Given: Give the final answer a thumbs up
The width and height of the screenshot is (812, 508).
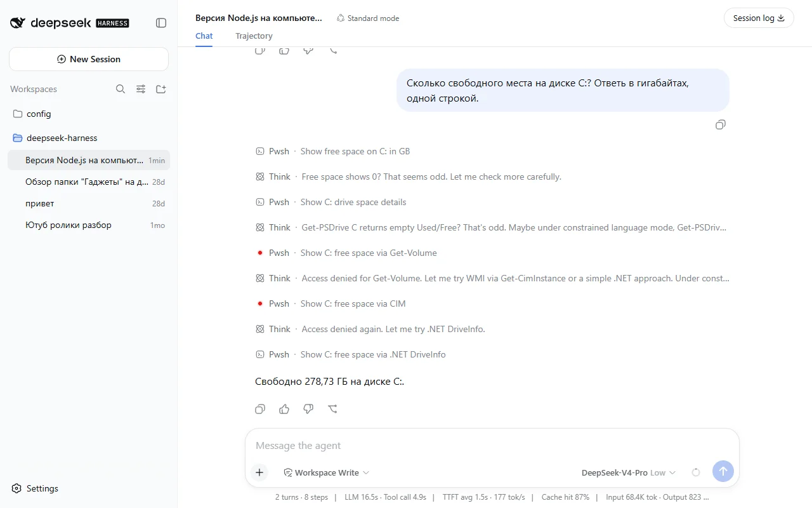Looking at the screenshot, I should point(284,409).
